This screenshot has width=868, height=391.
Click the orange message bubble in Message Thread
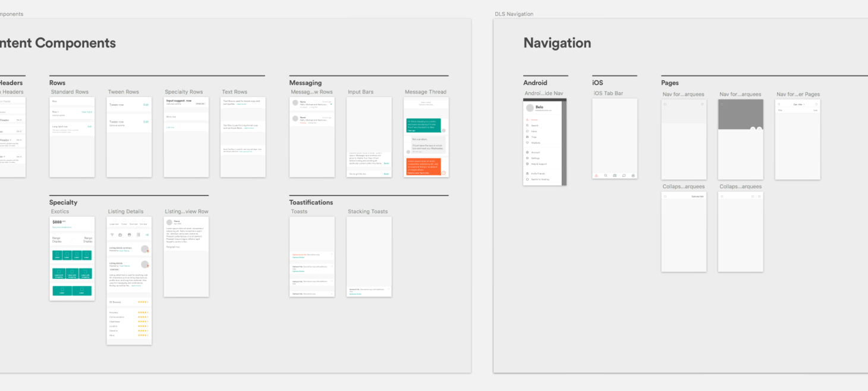click(x=423, y=167)
